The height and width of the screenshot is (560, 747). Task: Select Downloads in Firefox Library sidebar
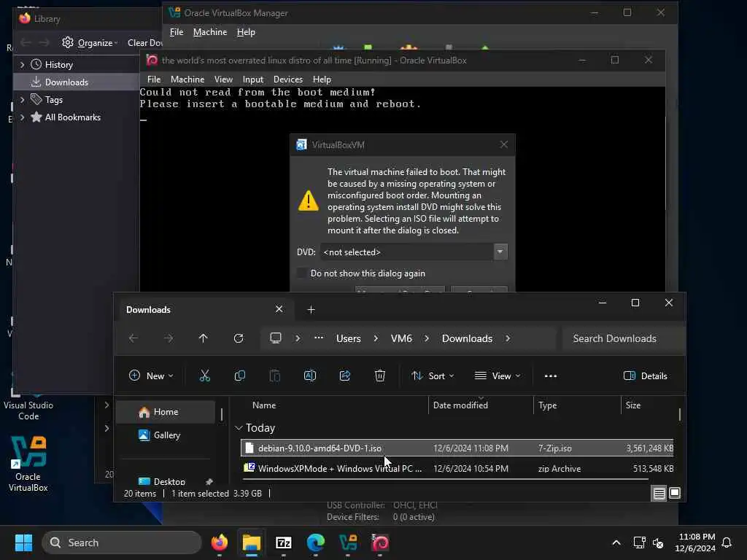[76, 82]
